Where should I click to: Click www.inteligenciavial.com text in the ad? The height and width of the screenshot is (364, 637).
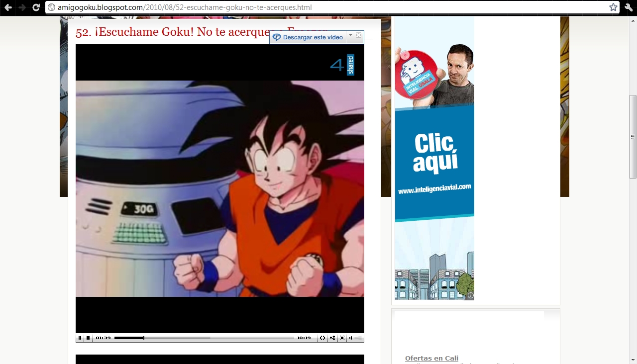click(434, 189)
